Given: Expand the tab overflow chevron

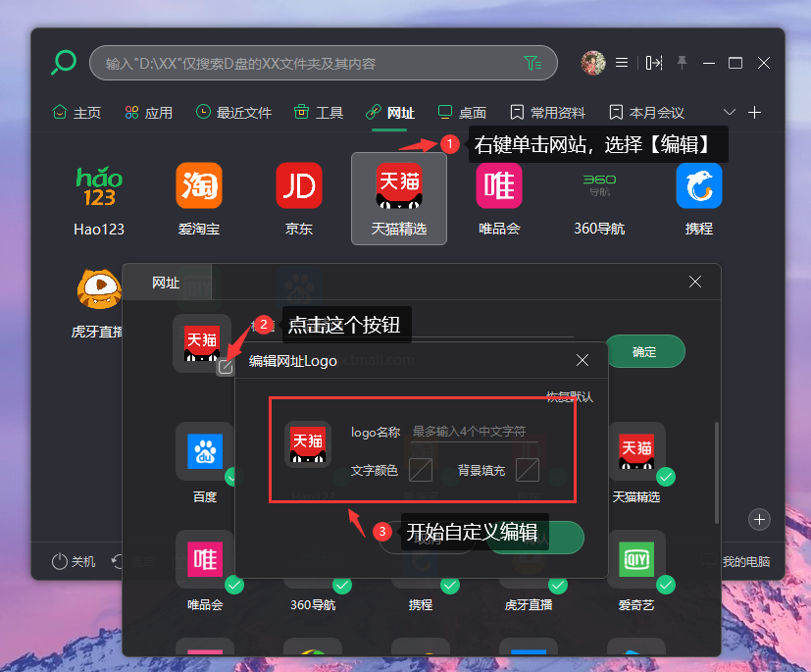Looking at the screenshot, I should [730, 112].
